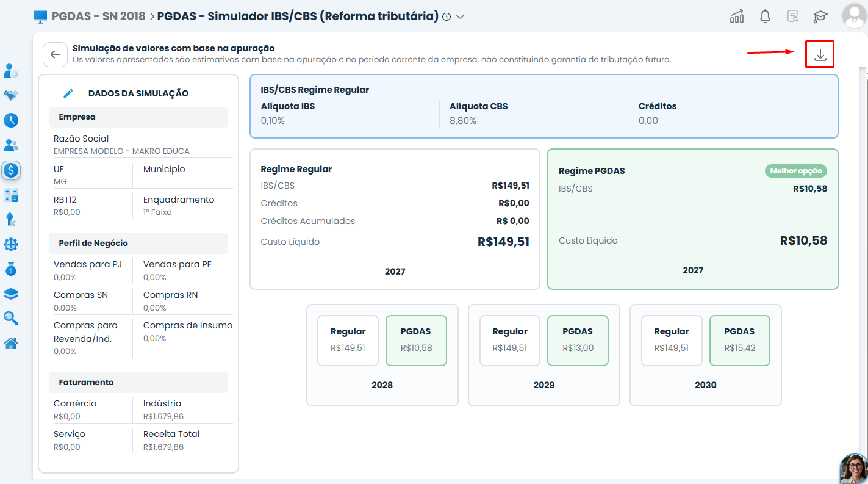Open the assistant chat avatar
This screenshot has height=484, width=868.
pyautogui.click(x=853, y=468)
